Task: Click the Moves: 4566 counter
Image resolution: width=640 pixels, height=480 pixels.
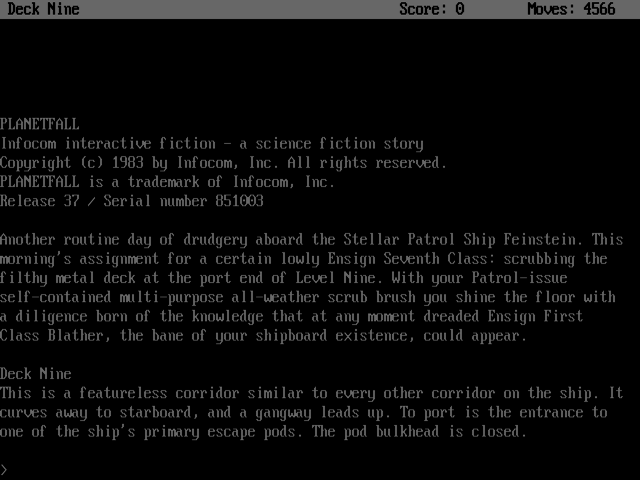Action: pyautogui.click(x=571, y=9)
